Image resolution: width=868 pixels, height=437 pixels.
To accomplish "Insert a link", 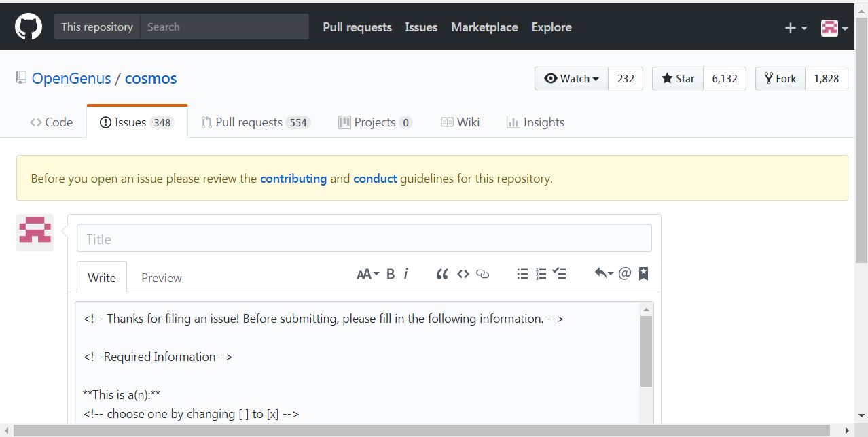I will [x=483, y=274].
